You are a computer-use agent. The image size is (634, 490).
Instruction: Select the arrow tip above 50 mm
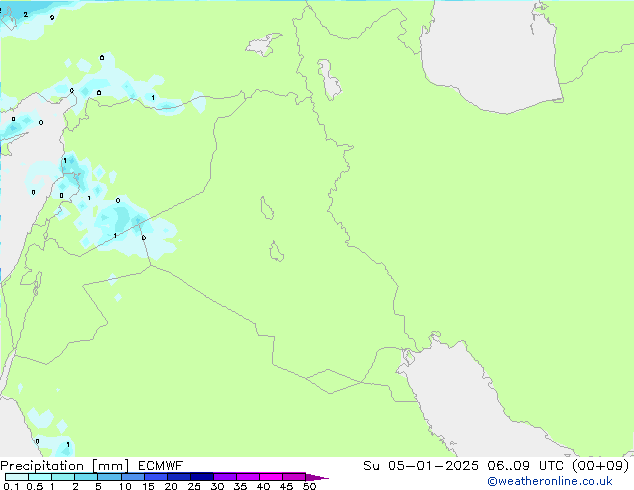[317, 477]
